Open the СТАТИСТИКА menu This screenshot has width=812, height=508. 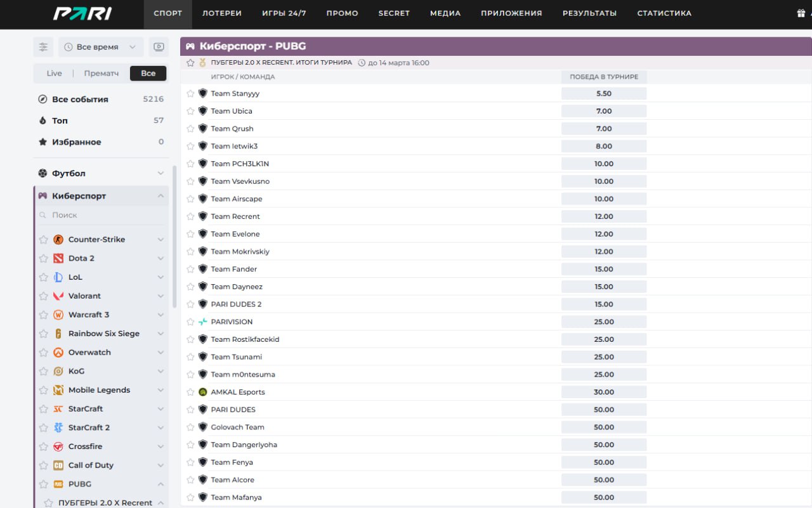pos(664,13)
